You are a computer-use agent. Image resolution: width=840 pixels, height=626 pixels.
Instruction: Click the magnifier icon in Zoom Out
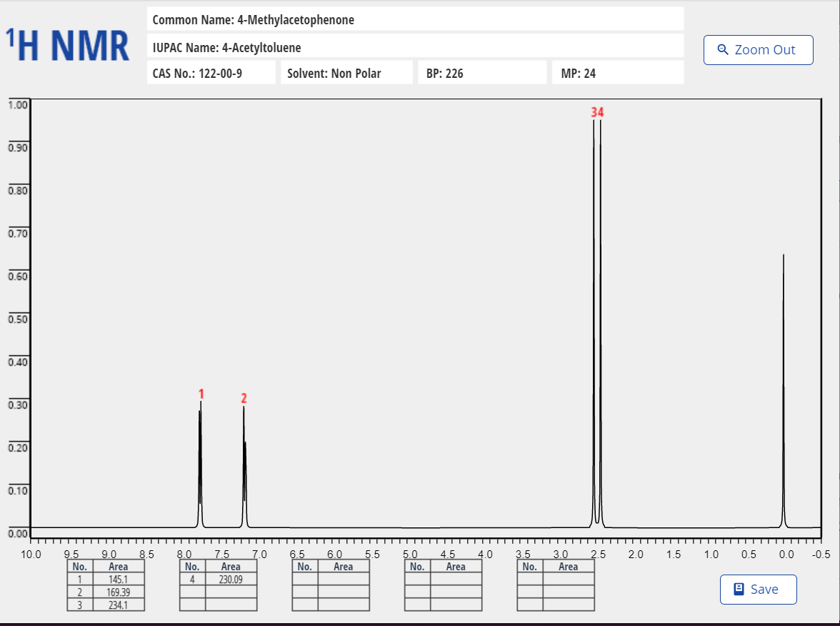coord(723,50)
